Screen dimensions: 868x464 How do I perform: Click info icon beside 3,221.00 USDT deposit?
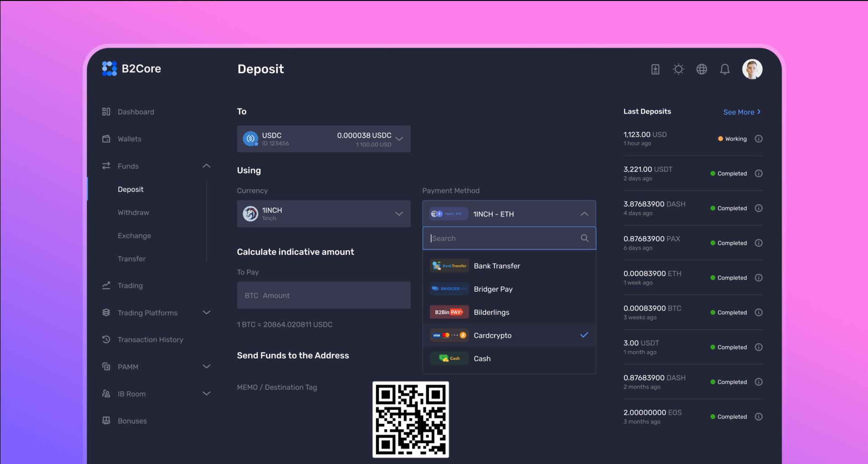(759, 174)
